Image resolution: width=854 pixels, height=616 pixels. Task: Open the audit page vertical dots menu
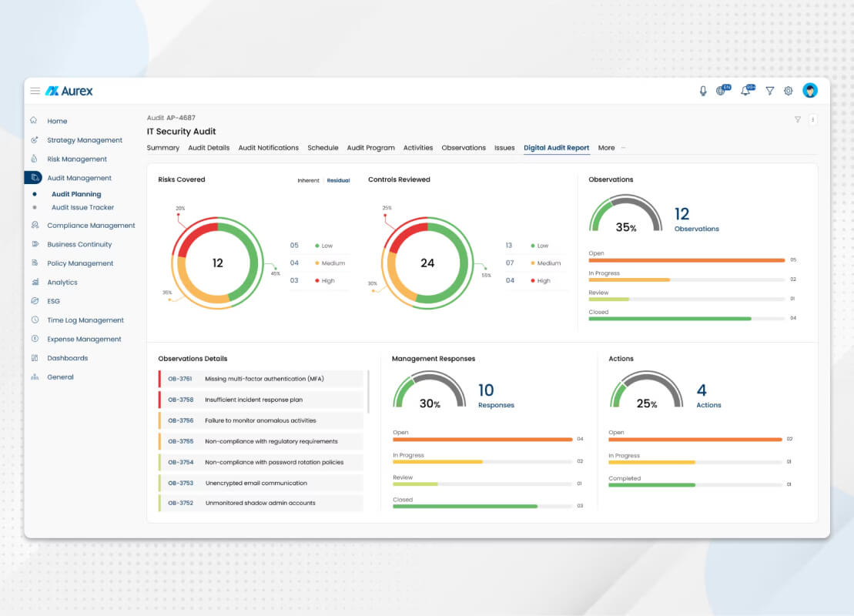coord(812,120)
